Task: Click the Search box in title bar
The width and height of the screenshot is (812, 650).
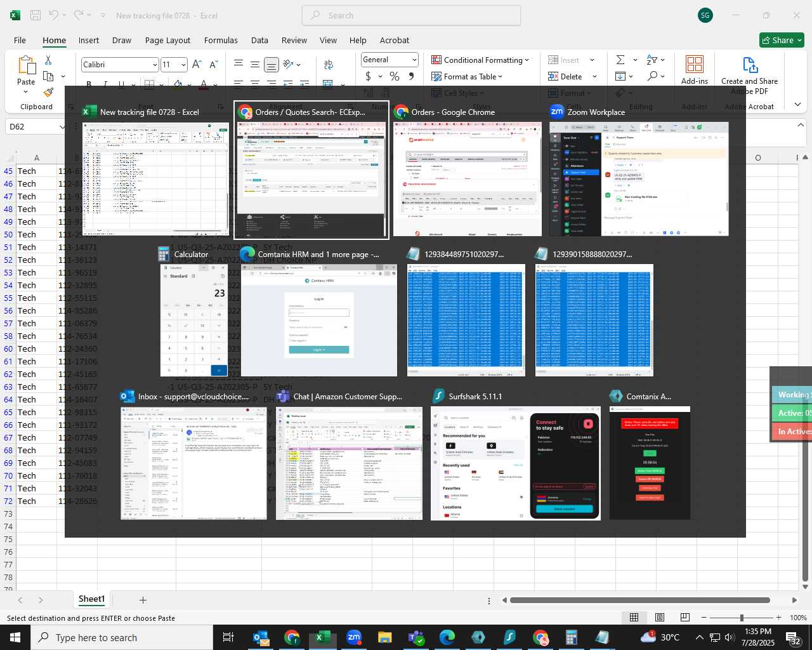Action: tap(411, 15)
